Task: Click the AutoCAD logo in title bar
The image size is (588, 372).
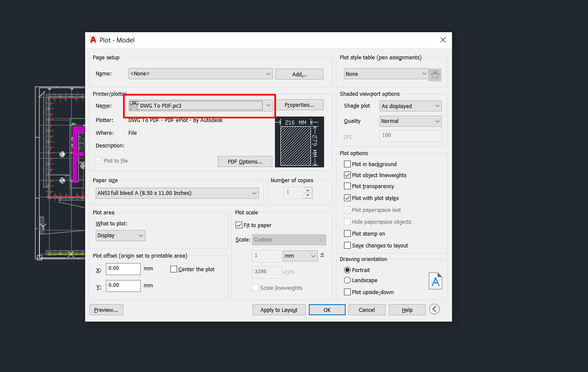Action: [x=93, y=40]
